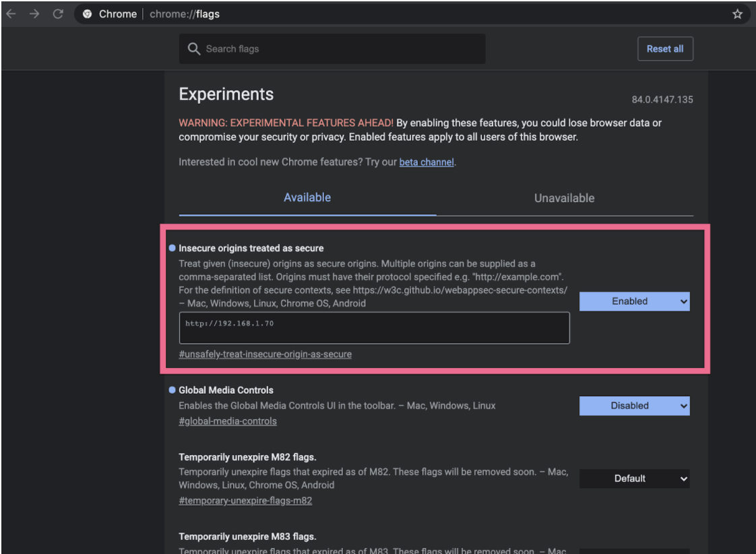Click blue dot beside Insecure origins flag
The image size is (756, 554).
pos(172,248)
